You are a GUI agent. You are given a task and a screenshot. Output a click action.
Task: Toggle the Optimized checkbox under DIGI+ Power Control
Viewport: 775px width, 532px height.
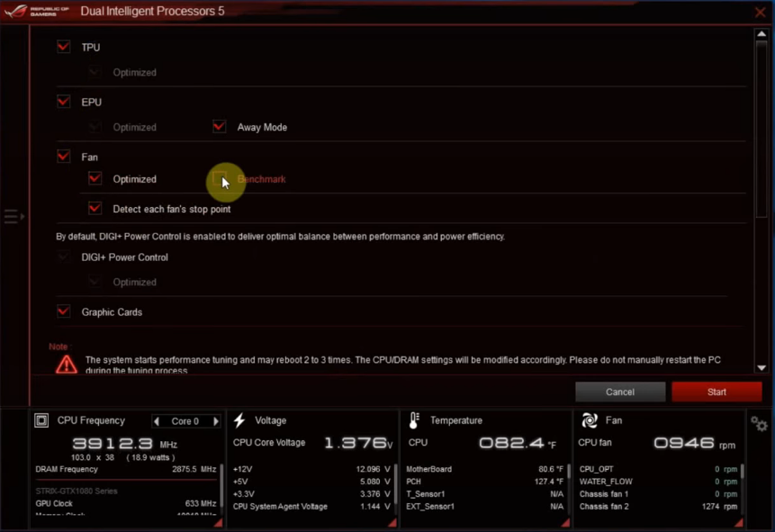[x=95, y=282]
